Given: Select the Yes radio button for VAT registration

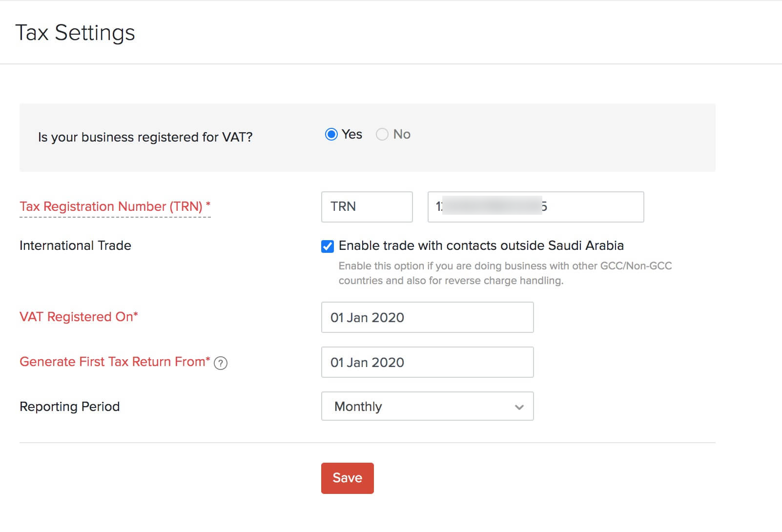Looking at the screenshot, I should 332,134.
